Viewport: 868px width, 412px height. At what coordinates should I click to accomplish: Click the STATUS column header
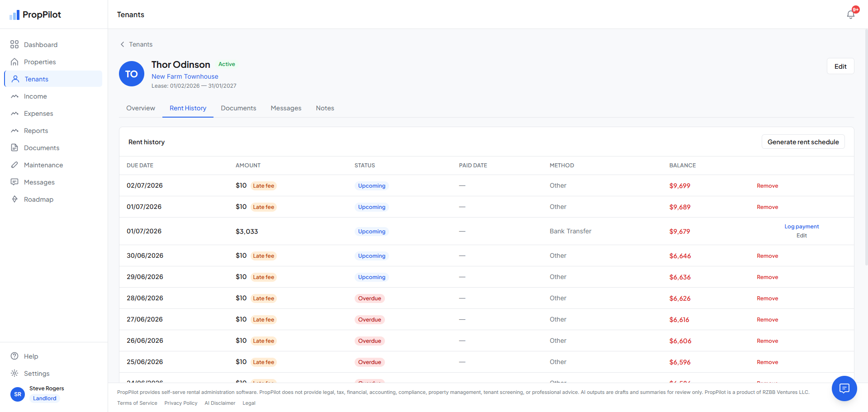pyautogui.click(x=365, y=166)
